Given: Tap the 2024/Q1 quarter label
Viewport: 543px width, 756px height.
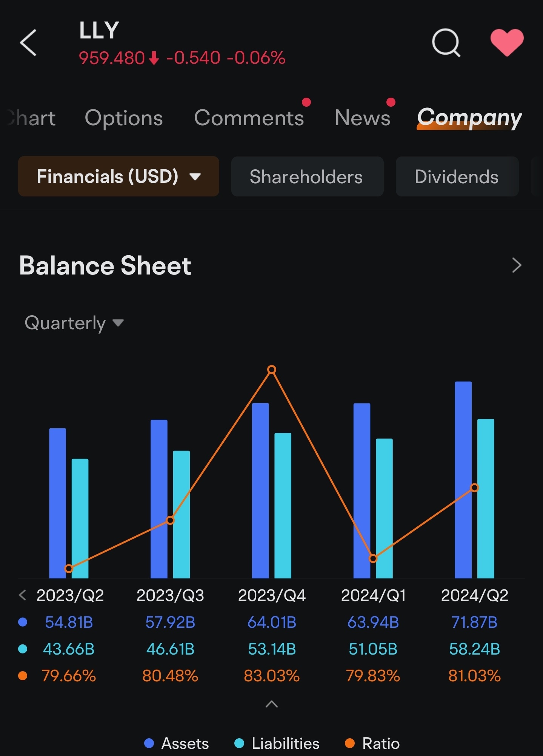Looking at the screenshot, I should (373, 595).
